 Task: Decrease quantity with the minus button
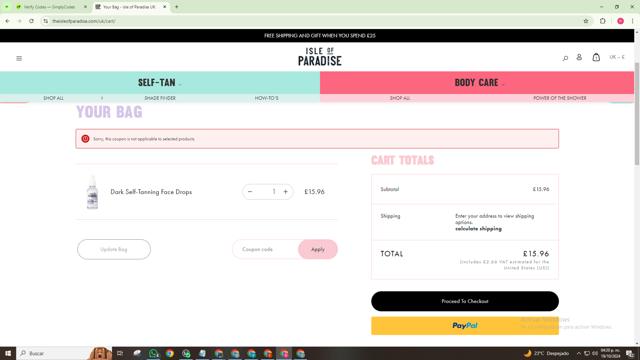pyautogui.click(x=250, y=191)
